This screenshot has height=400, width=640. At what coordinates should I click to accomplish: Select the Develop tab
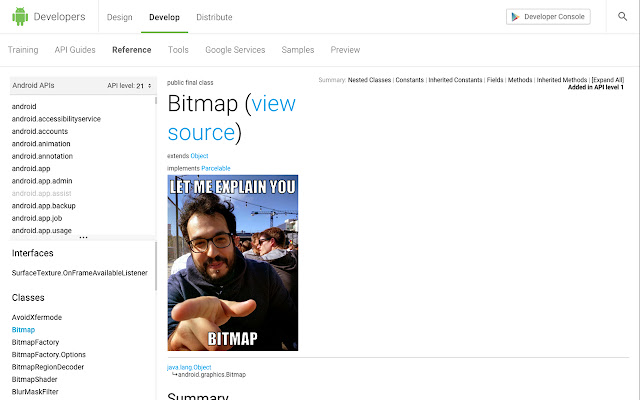[164, 17]
